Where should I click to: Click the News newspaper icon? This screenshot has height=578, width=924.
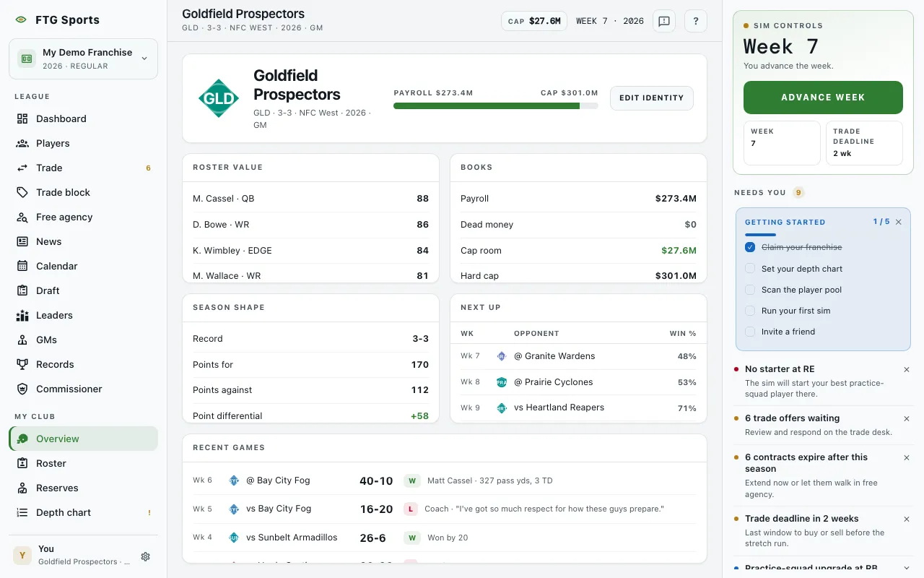tap(22, 241)
